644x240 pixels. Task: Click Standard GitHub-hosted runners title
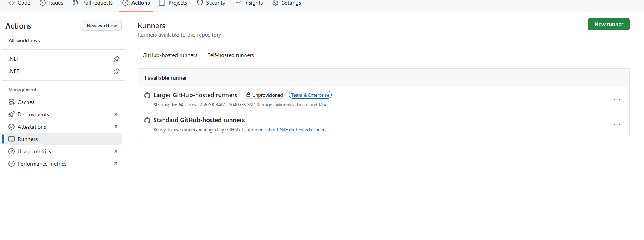point(199,120)
